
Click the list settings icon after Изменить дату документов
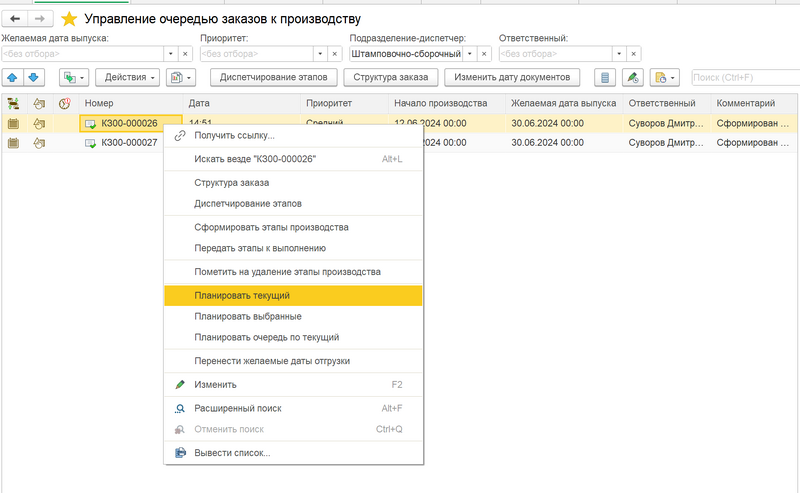[x=605, y=78]
